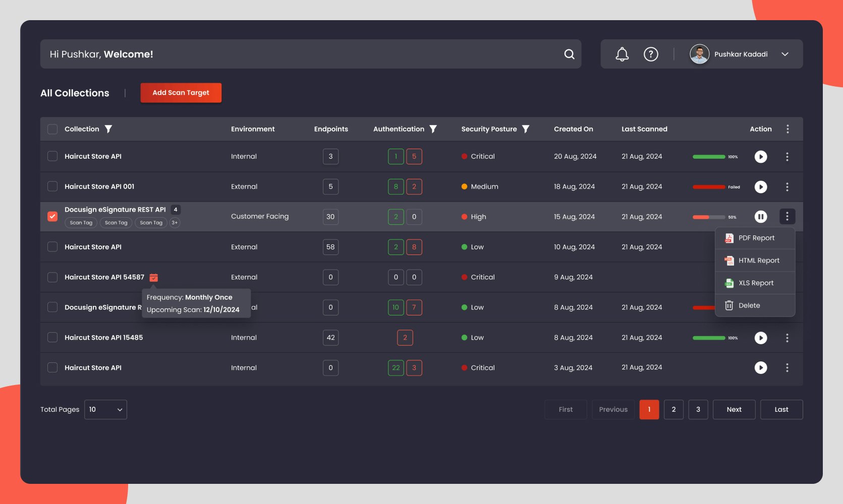Open kebab menu for Haircut Store API 15485

click(787, 338)
